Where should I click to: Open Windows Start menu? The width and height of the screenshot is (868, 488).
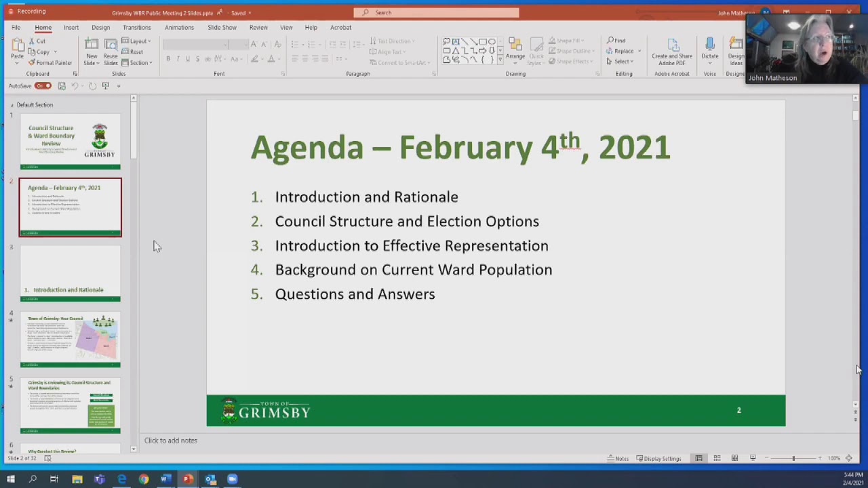[10, 479]
